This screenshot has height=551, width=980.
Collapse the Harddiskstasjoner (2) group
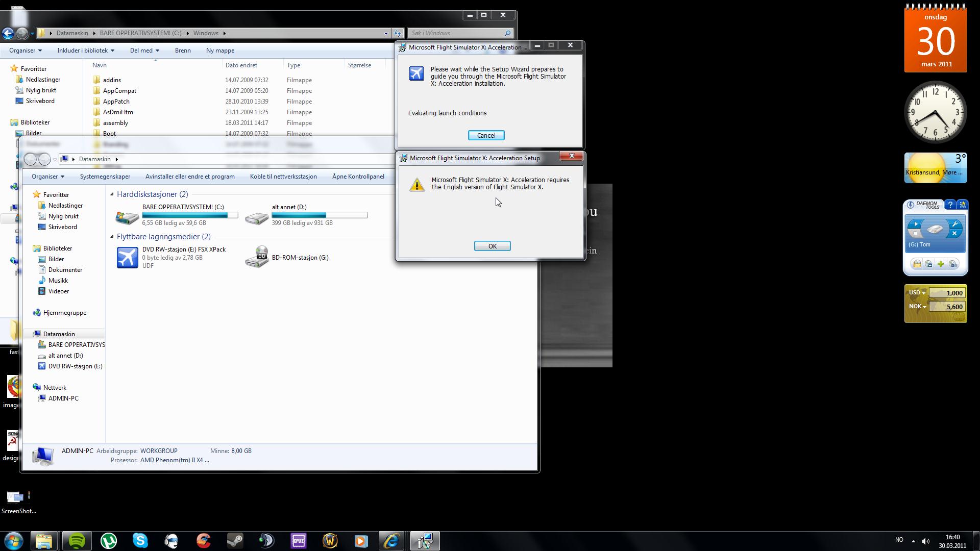[112, 194]
